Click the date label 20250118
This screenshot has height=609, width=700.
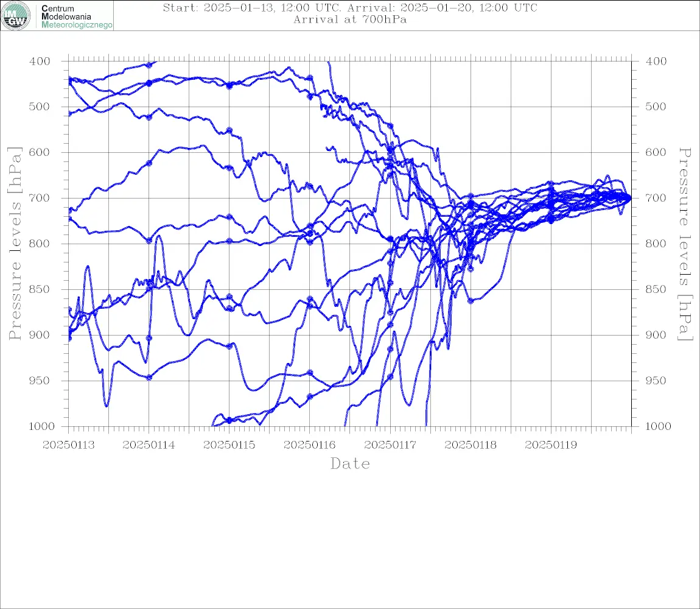(x=471, y=445)
